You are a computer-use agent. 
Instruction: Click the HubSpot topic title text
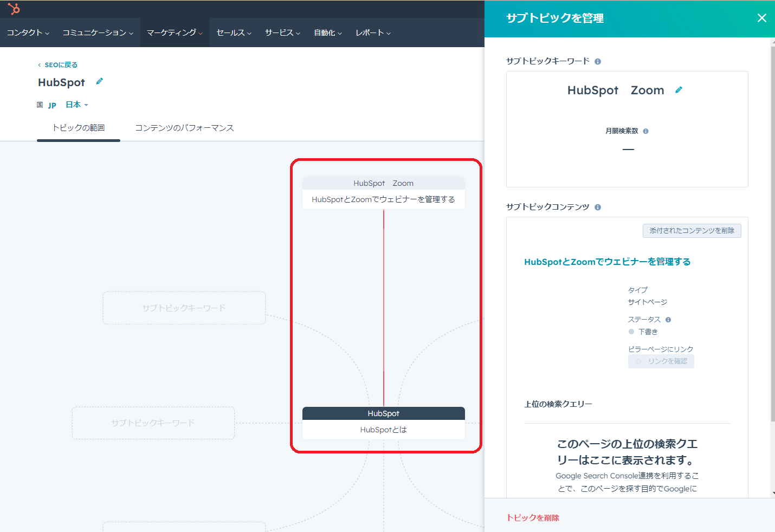[61, 82]
